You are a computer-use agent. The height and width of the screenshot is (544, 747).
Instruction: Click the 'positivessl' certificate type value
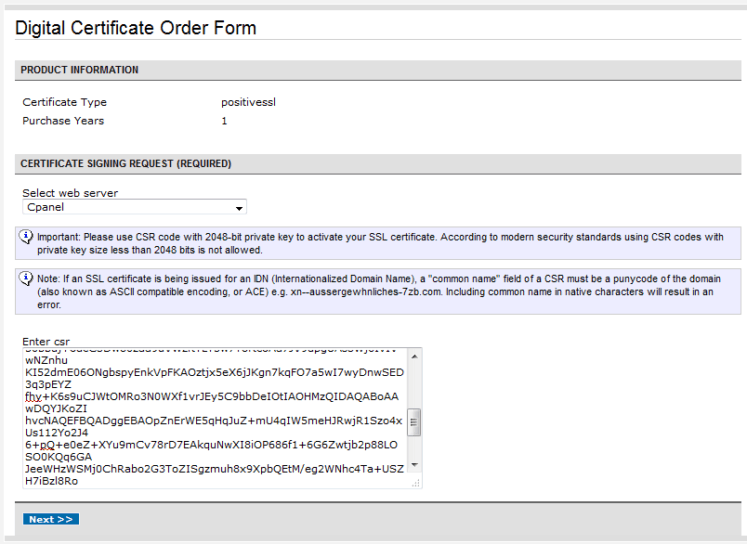(x=247, y=102)
